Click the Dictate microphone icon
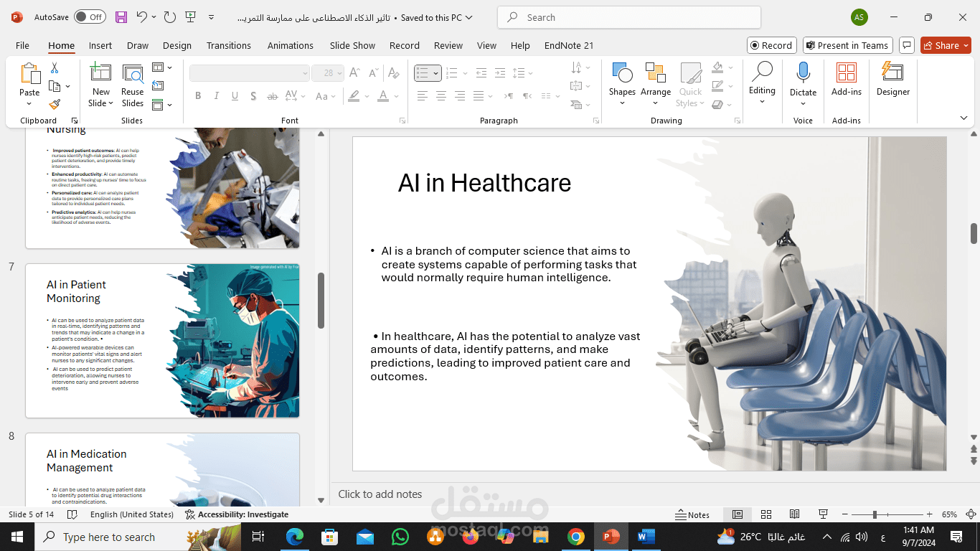The height and width of the screenshot is (551, 980). (803, 73)
